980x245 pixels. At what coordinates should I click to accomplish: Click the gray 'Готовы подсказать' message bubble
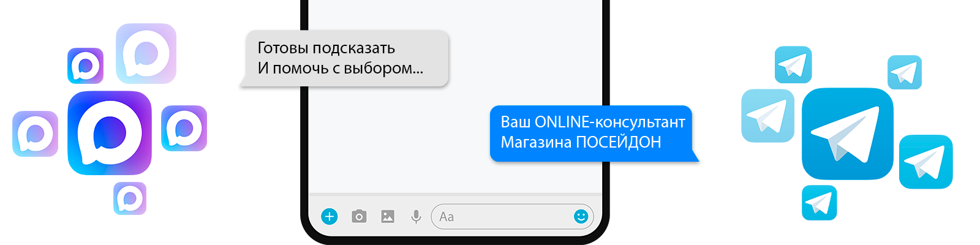pyautogui.click(x=344, y=58)
